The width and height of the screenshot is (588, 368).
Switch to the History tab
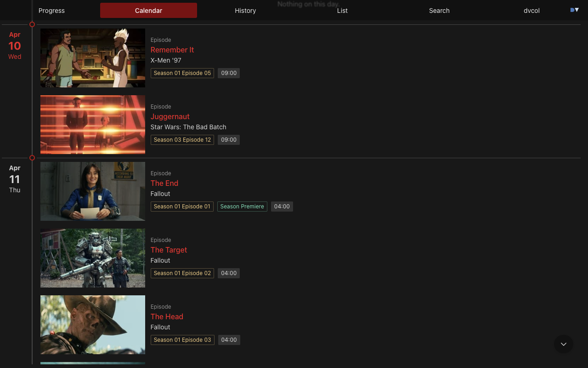(245, 10)
